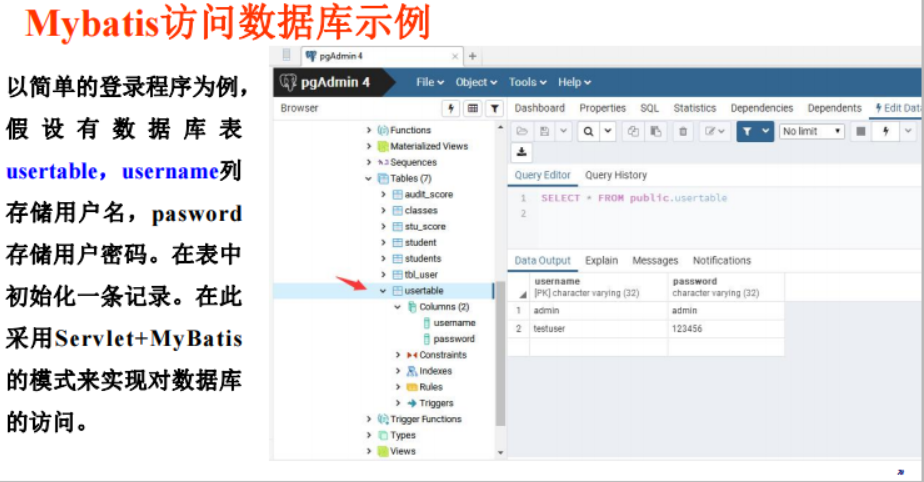Click the Delete row trash icon
Viewport: 924px width, 482px height.
pyautogui.click(x=683, y=131)
